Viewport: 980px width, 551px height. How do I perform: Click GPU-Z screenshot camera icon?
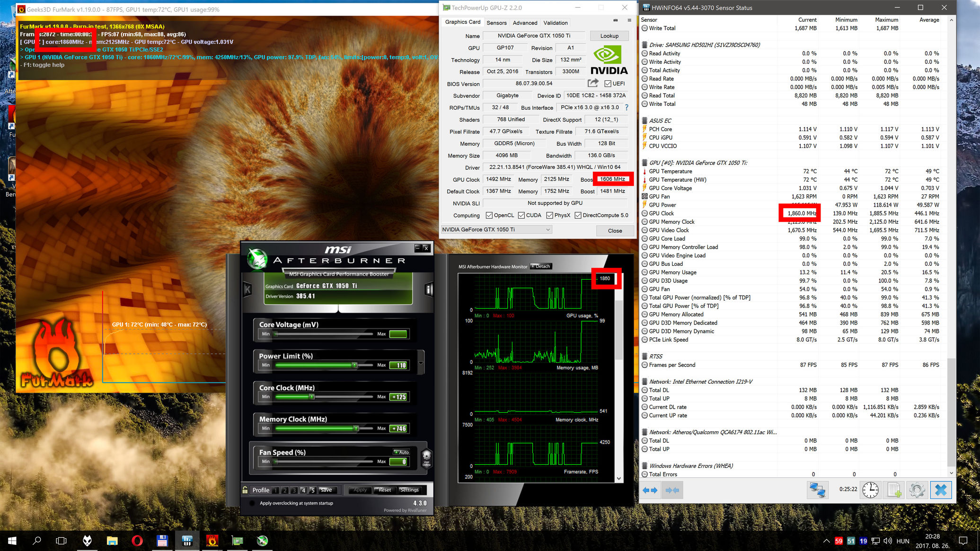[615, 20]
